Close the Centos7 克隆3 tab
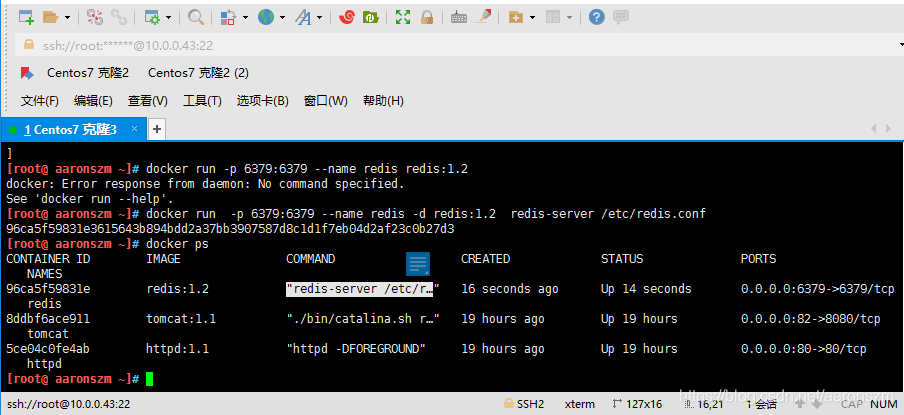This screenshot has height=415, width=904. point(134,129)
